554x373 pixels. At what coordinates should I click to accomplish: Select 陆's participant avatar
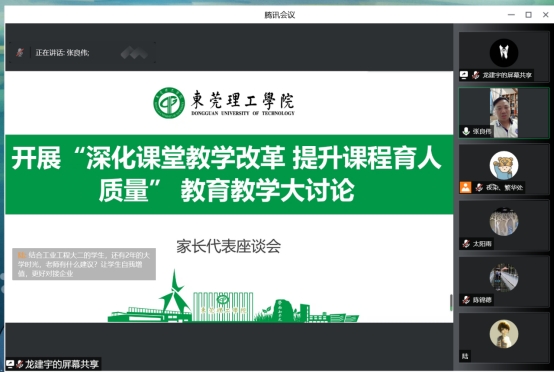(x=504, y=334)
